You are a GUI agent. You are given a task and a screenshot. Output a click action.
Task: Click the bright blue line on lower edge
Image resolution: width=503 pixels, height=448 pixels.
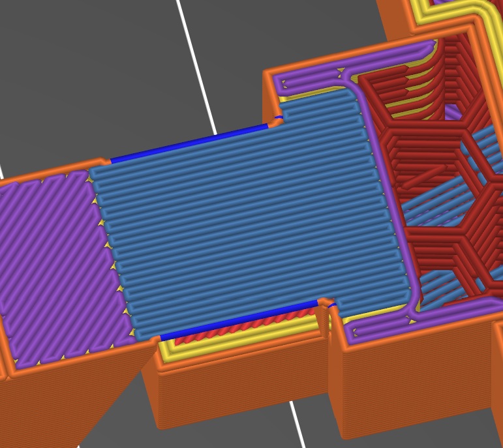[x=238, y=320]
